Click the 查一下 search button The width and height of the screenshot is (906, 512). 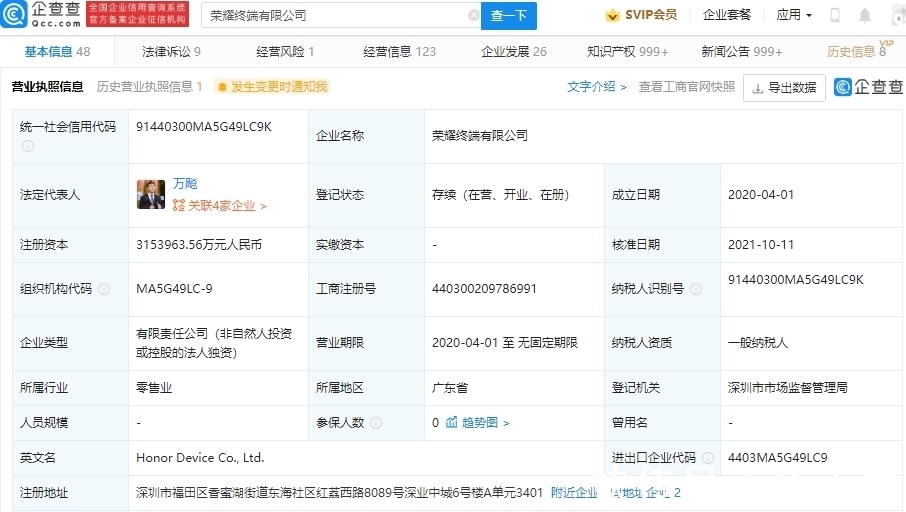[x=508, y=16]
